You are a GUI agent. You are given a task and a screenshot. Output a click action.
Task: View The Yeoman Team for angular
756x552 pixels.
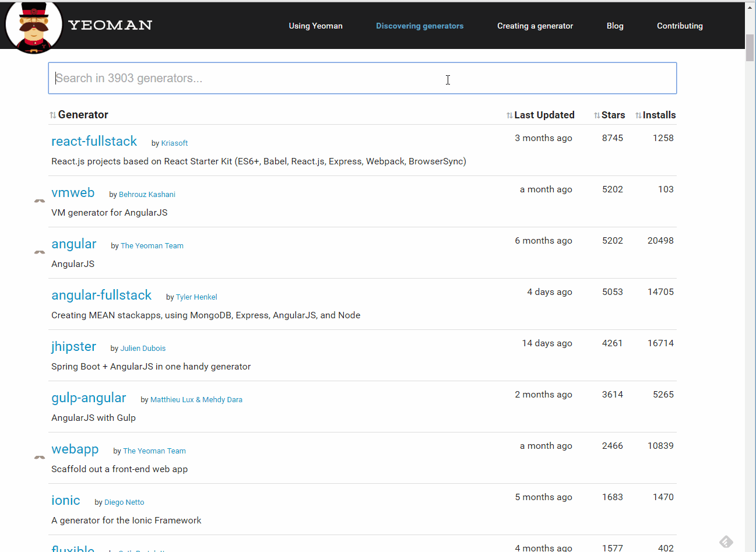tap(152, 246)
